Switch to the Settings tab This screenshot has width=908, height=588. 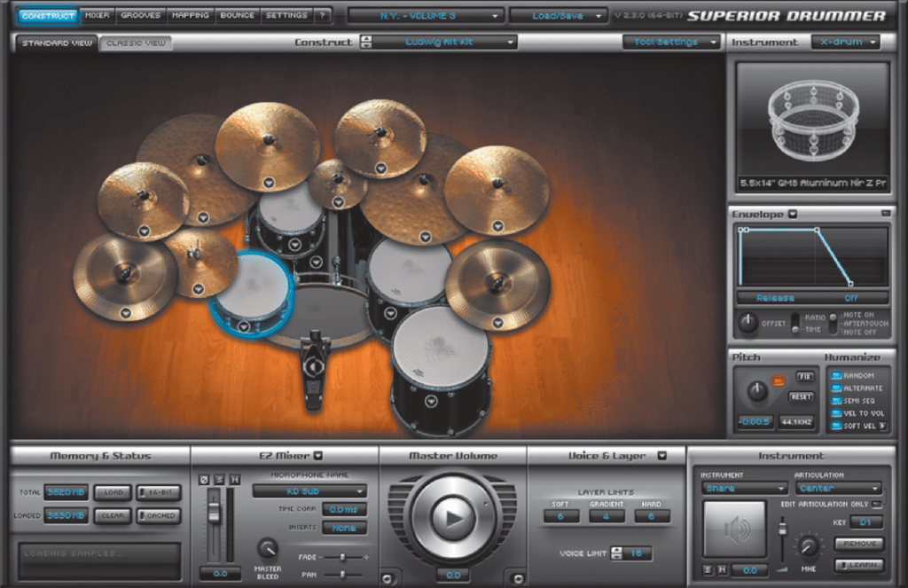pyautogui.click(x=286, y=15)
